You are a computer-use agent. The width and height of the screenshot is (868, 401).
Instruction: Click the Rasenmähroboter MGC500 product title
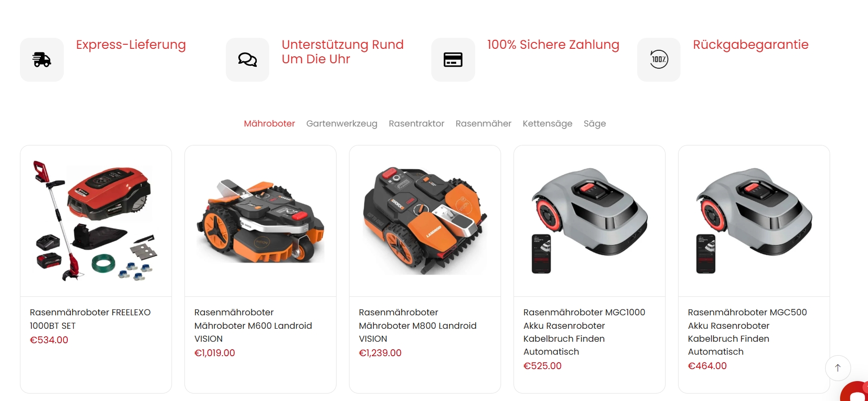747,332
